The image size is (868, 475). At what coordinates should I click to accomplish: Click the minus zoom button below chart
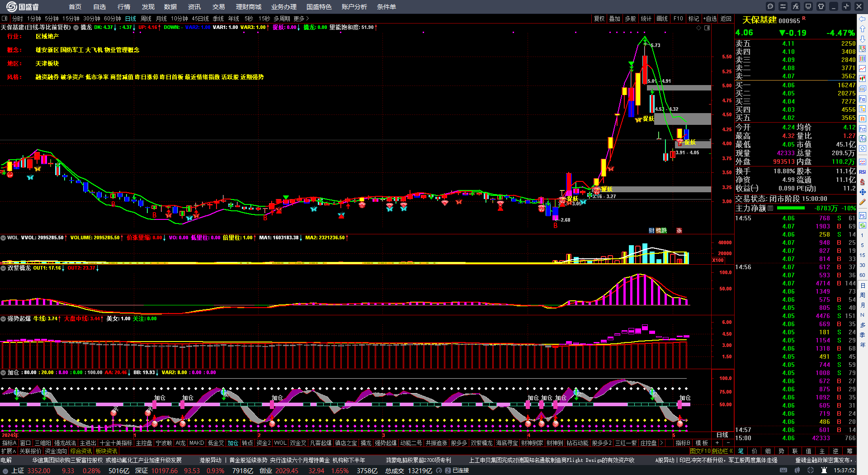click(x=728, y=443)
